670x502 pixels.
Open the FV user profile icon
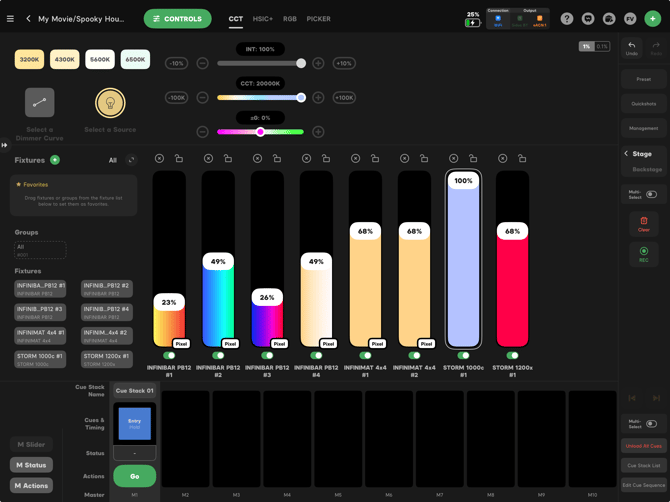630,19
